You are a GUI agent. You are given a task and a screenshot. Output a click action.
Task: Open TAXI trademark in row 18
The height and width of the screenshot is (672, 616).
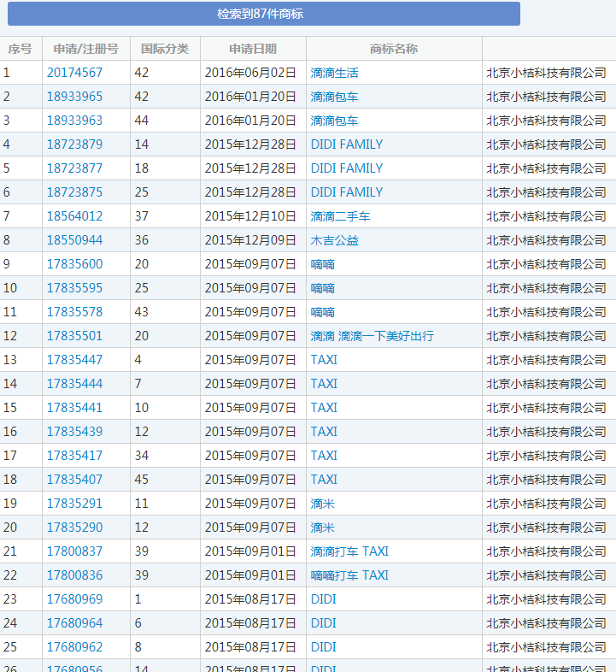tap(324, 480)
